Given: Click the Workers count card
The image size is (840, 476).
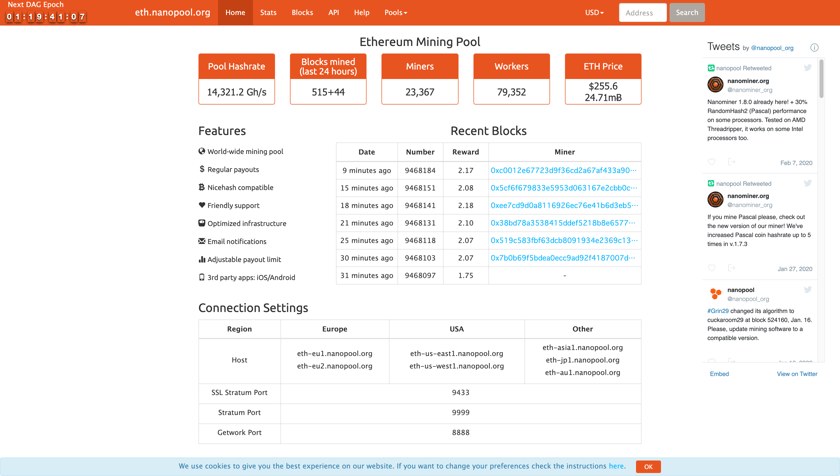Looking at the screenshot, I should [x=511, y=79].
